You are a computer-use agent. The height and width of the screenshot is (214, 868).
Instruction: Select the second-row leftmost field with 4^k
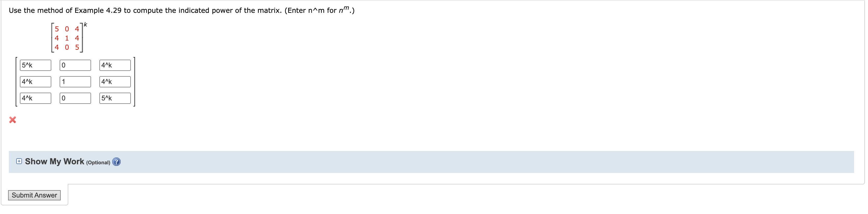click(35, 82)
